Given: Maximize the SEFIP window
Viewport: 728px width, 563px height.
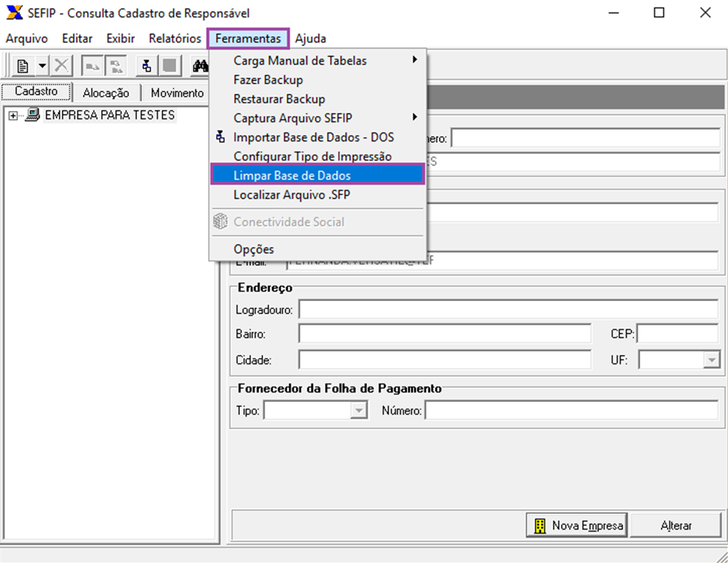Looking at the screenshot, I should (659, 13).
